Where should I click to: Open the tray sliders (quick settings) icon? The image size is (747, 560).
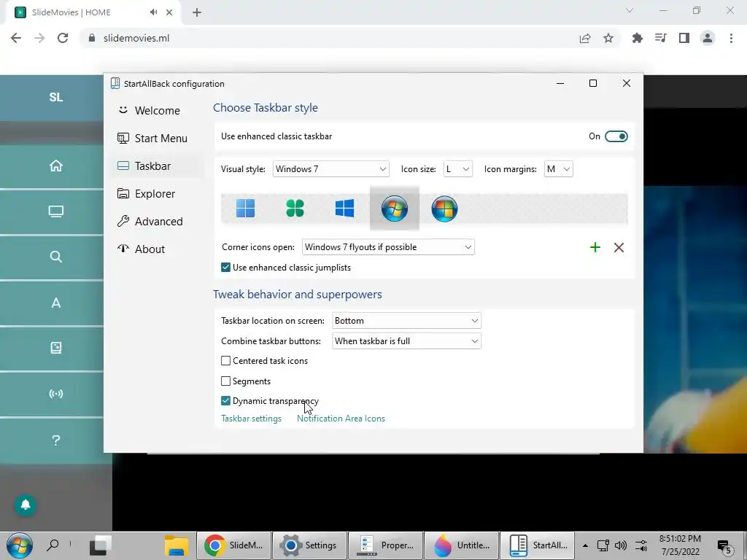pyautogui.click(x=641, y=545)
